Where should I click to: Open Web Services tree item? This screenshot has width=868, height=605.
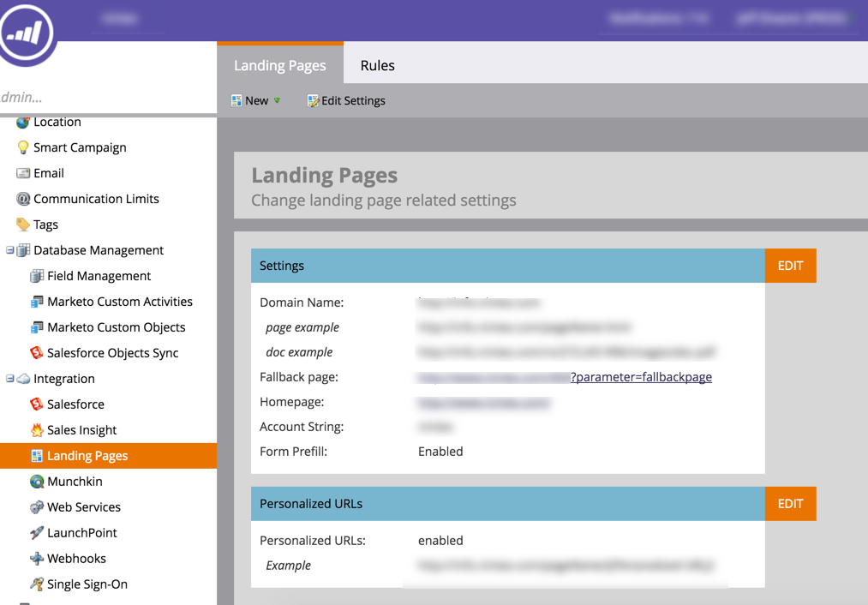pyautogui.click(x=84, y=507)
